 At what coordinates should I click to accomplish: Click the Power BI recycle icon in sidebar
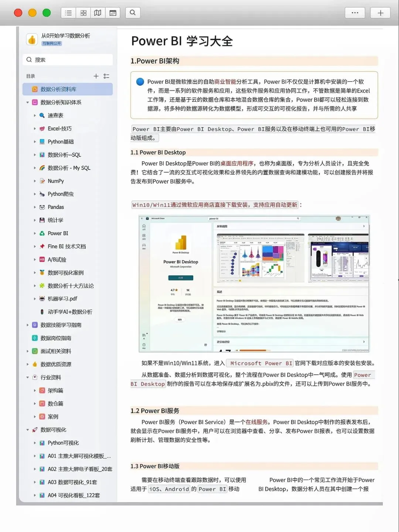tap(42, 233)
